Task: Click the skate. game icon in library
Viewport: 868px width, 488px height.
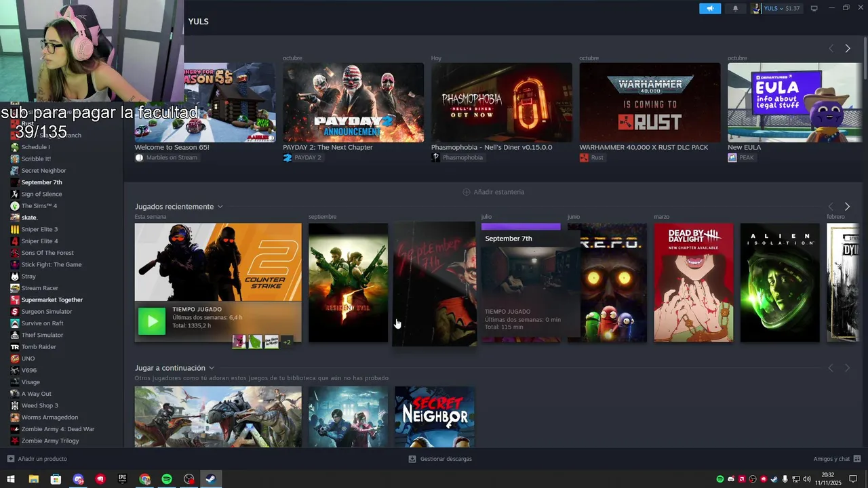Action: [15, 218]
